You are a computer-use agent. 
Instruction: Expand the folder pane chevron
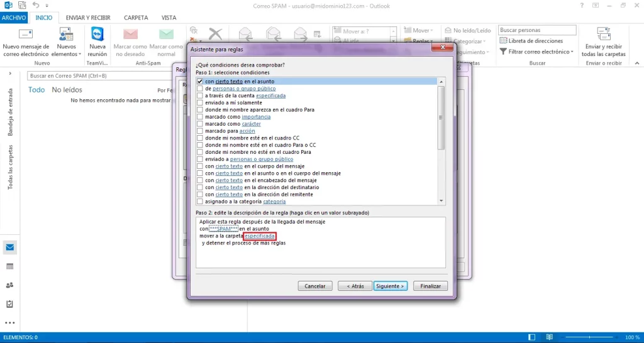pos(10,73)
